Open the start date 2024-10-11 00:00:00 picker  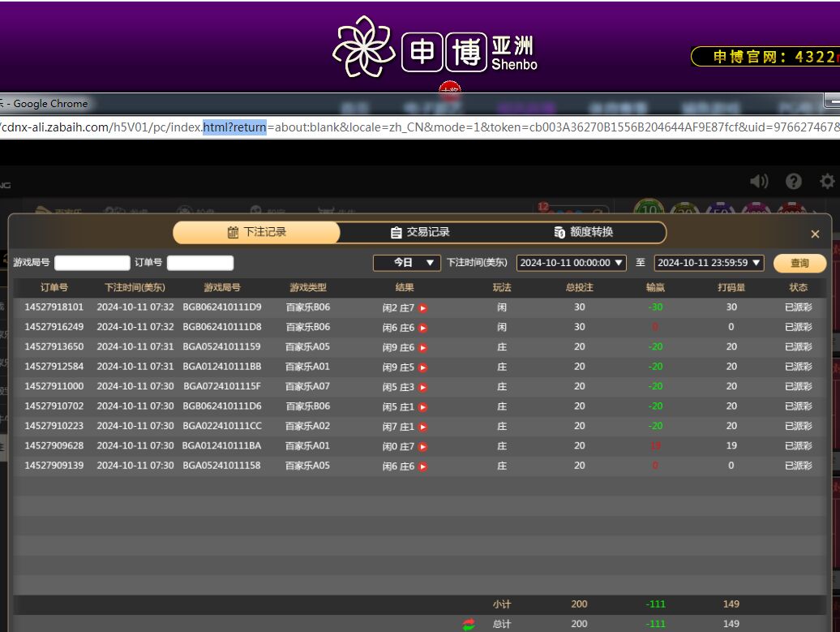(572, 263)
